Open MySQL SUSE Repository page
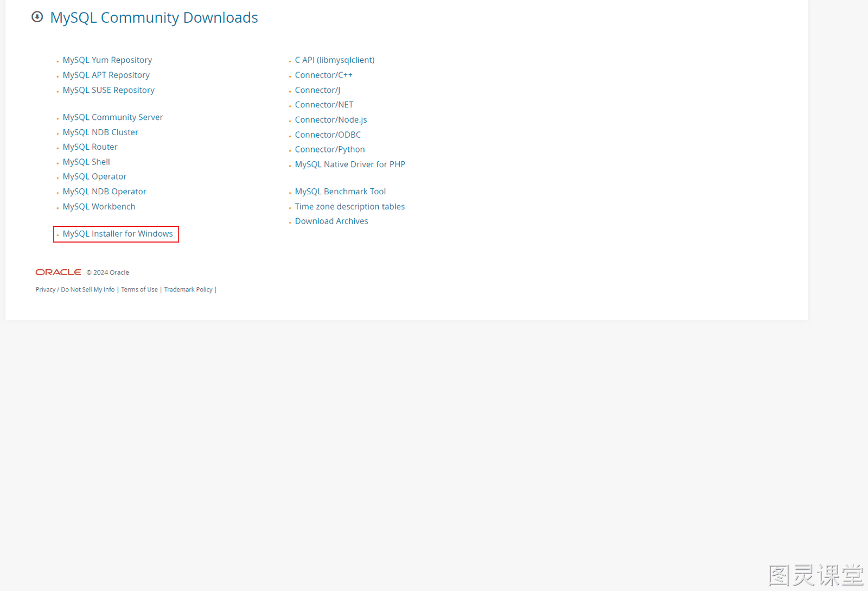 [x=108, y=90]
